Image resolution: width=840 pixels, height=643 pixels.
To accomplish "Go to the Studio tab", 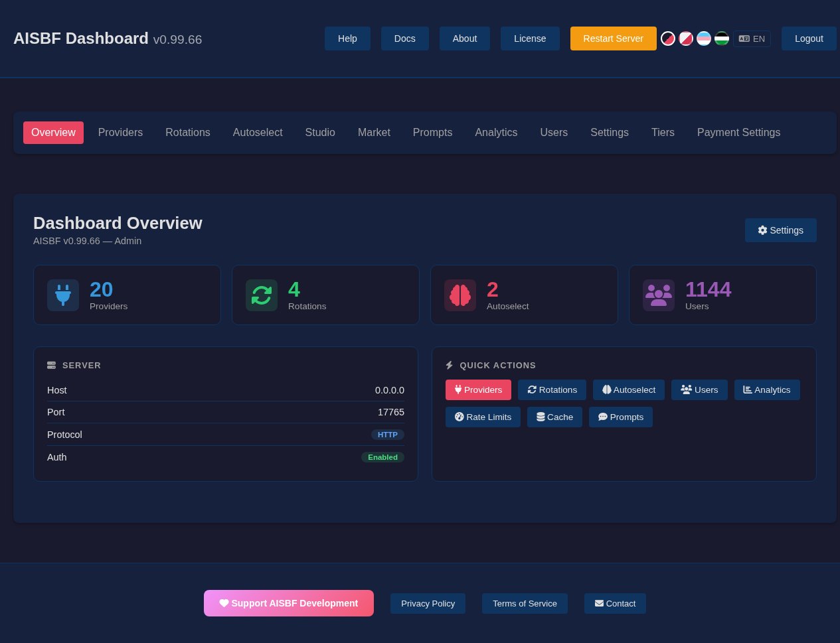I will (320, 133).
